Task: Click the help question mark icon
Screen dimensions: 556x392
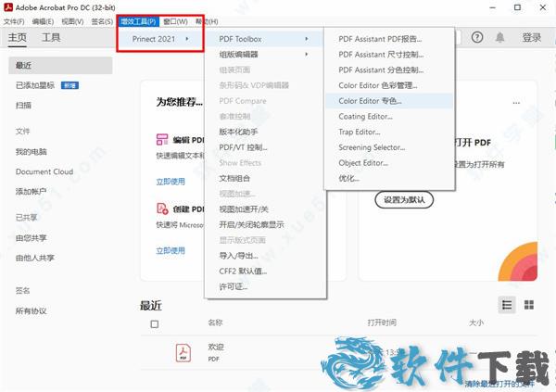Action: click(x=477, y=38)
